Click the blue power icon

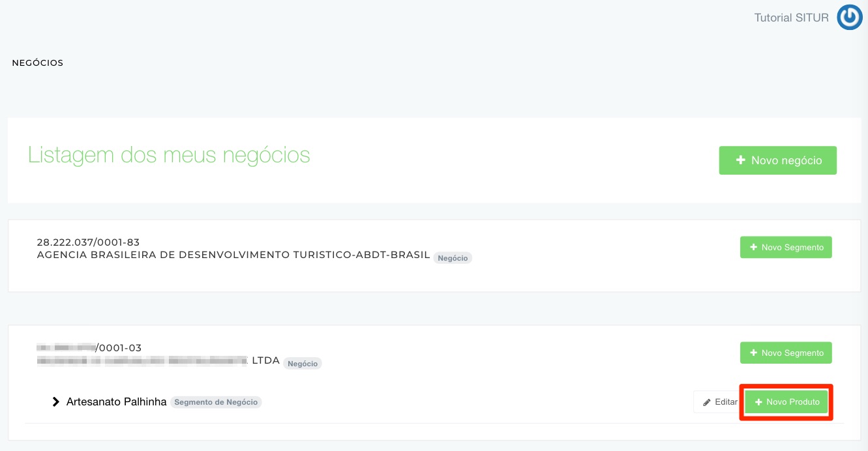pyautogui.click(x=849, y=18)
